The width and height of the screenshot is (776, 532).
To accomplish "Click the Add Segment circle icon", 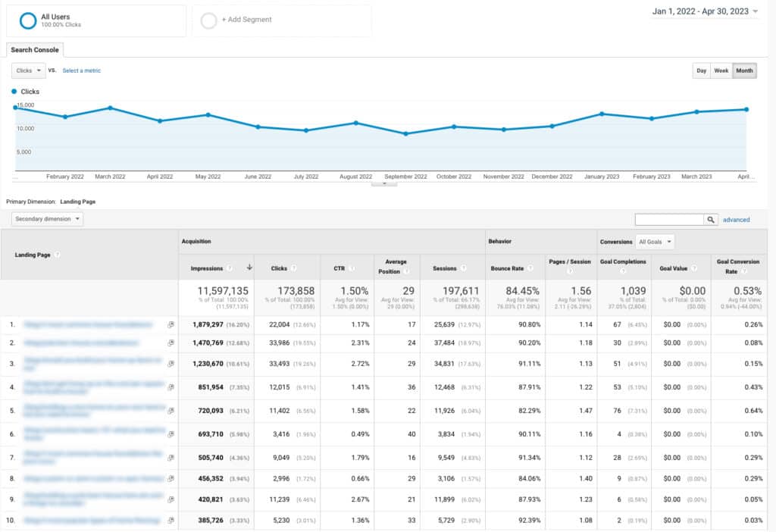I will pyautogui.click(x=208, y=20).
